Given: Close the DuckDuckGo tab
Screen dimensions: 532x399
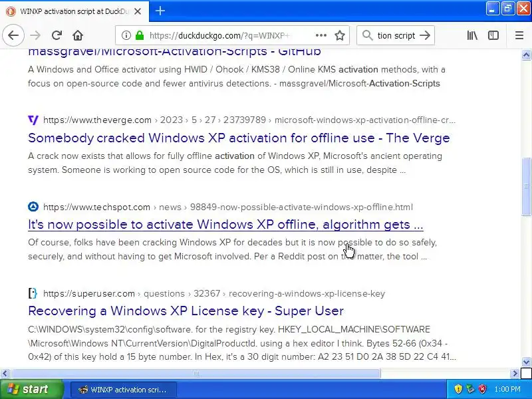Looking at the screenshot, I should click(138, 11).
